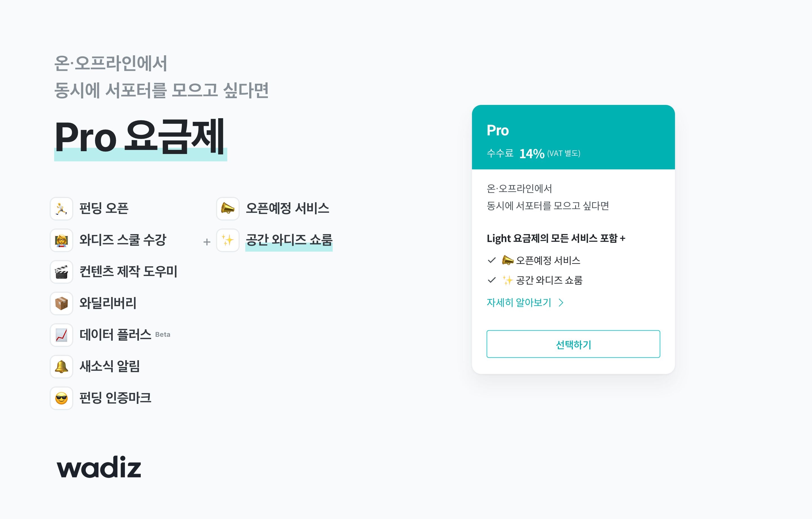Click the teacher icon for 와디즈 스쿨 수강

[61, 240]
